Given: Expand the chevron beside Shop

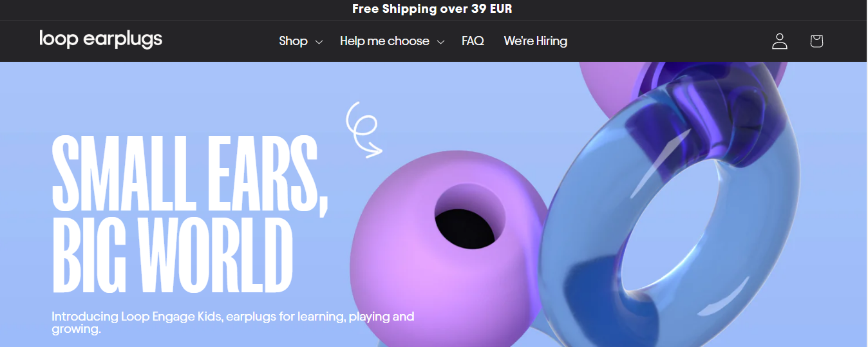Looking at the screenshot, I should click(319, 42).
